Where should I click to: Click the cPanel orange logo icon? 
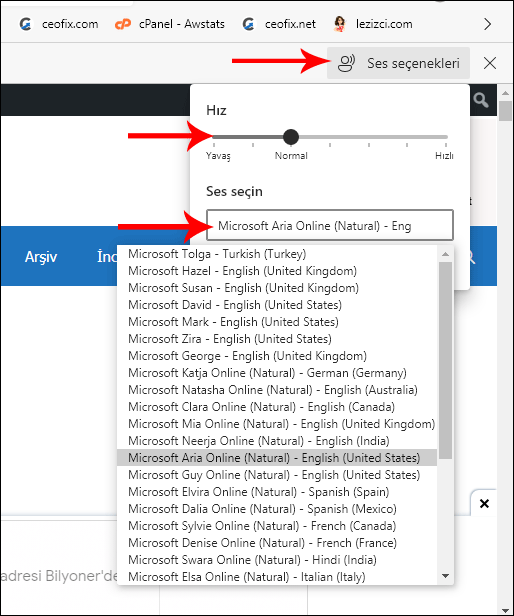point(123,24)
